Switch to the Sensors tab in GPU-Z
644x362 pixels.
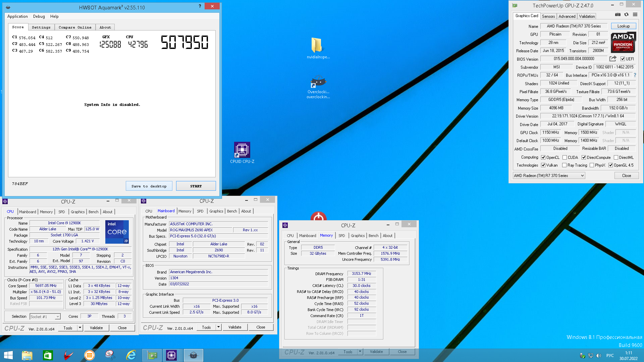(548, 16)
